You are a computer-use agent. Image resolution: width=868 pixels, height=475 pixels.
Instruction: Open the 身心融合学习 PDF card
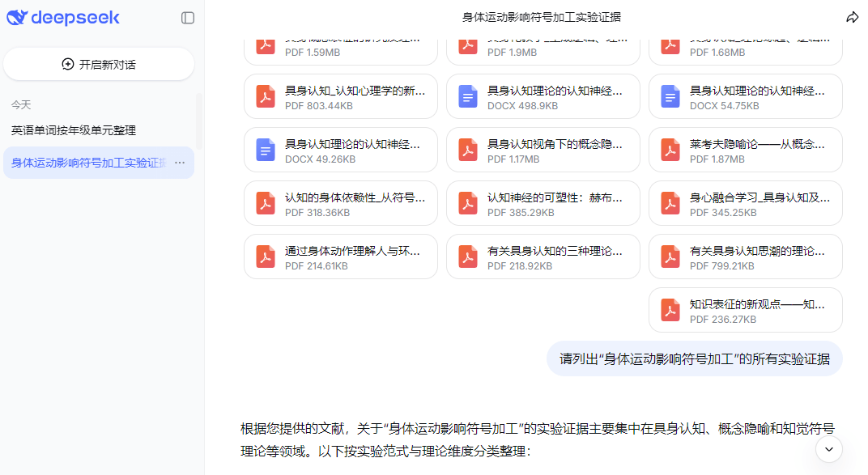click(x=745, y=202)
